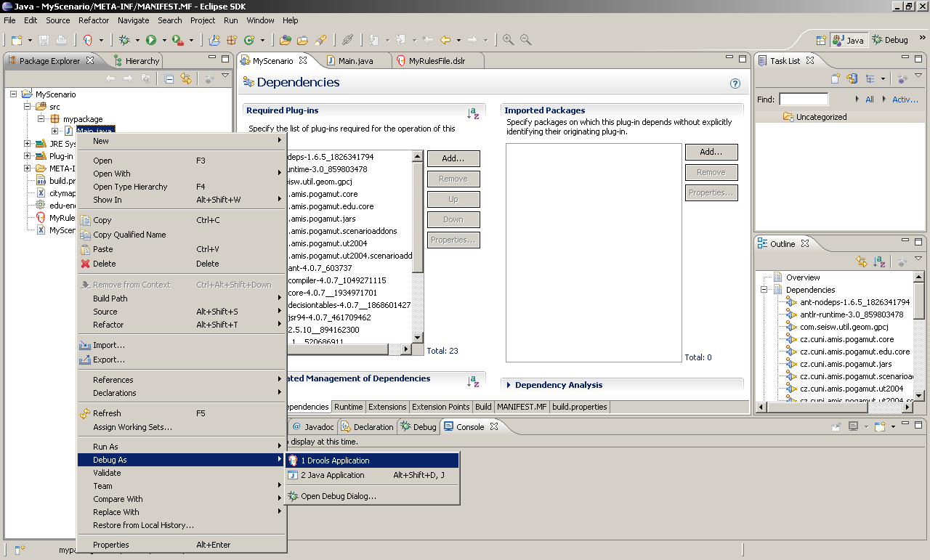Select '1 Drools Application' from submenu
Screen dimensions: 930x560
pyautogui.click(x=372, y=460)
